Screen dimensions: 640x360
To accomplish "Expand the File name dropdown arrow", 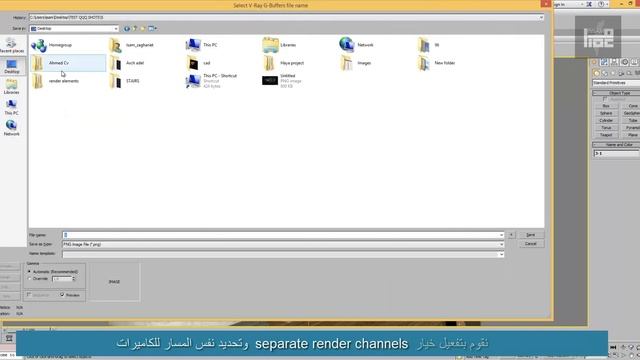I will (x=501, y=235).
